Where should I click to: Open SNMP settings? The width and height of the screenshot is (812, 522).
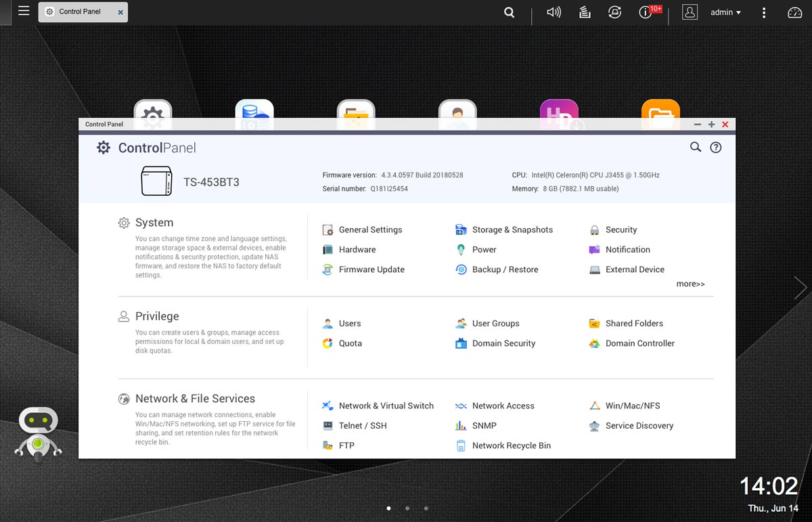476,425
